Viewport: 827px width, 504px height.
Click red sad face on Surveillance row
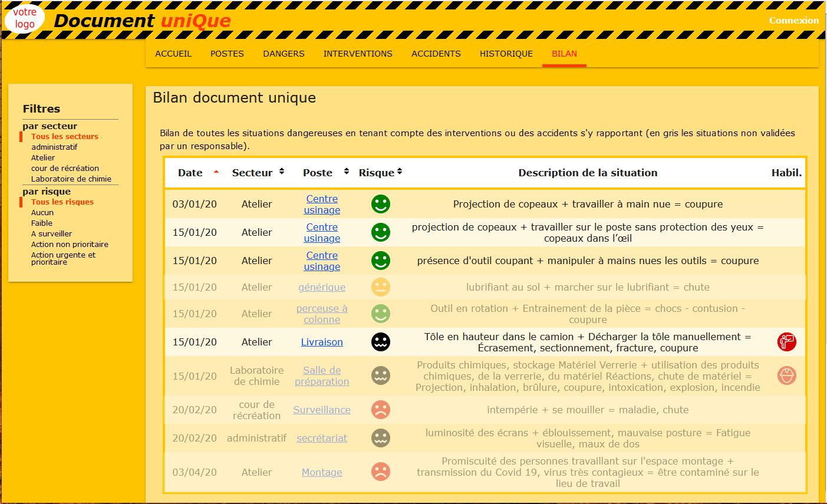(381, 410)
